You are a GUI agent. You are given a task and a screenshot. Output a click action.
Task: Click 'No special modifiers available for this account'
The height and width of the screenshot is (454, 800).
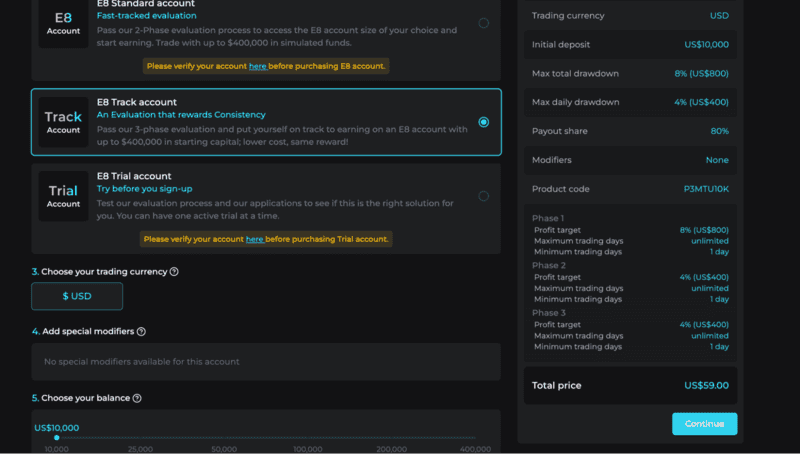point(141,362)
